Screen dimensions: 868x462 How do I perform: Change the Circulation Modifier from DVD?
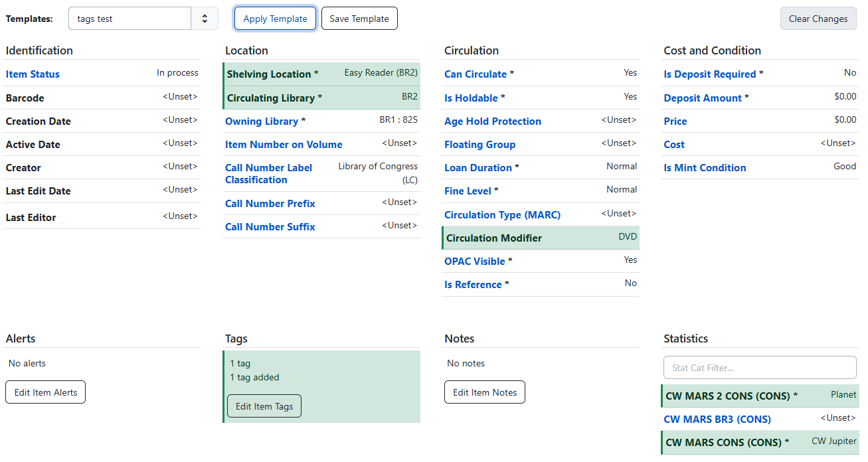coord(493,238)
